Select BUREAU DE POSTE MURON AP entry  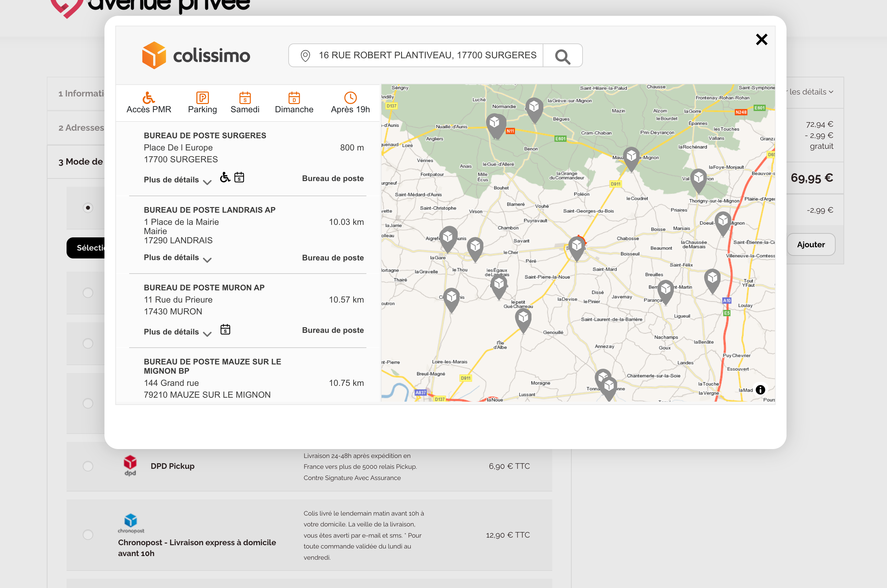pyautogui.click(x=247, y=310)
